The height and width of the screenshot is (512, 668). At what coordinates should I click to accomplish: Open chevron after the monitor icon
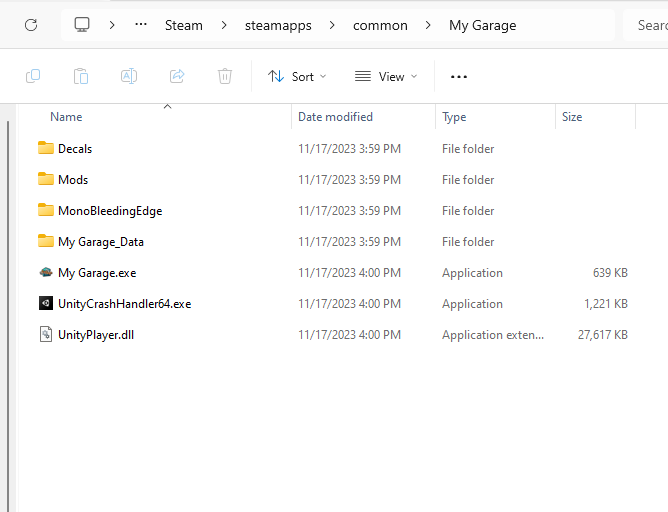coord(112,25)
